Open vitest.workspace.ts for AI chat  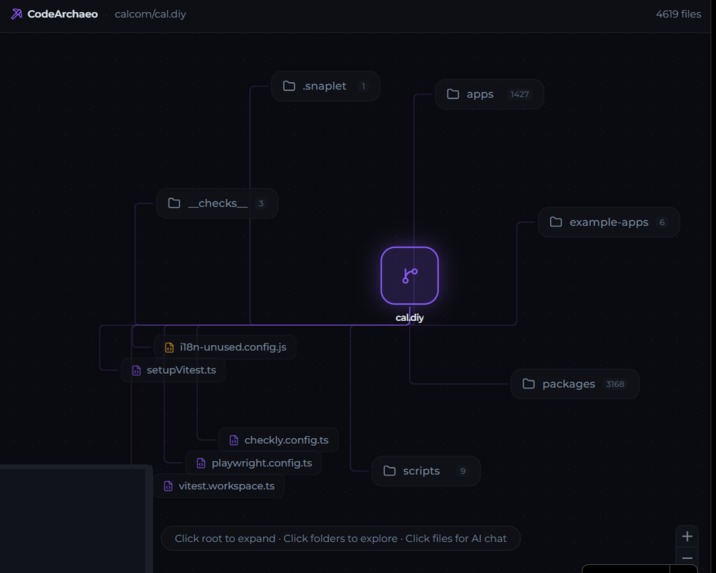pos(218,486)
